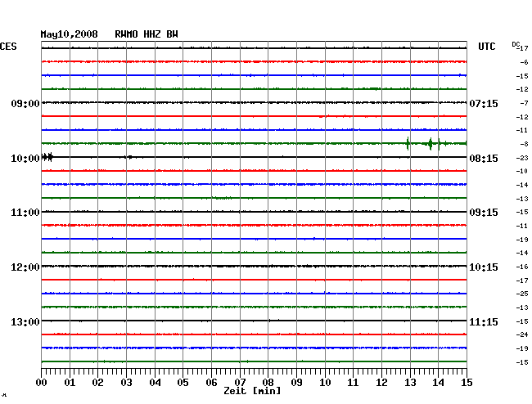Click the 09:00 local time label
This screenshot has width=532, height=404.
tap(25, 103)
